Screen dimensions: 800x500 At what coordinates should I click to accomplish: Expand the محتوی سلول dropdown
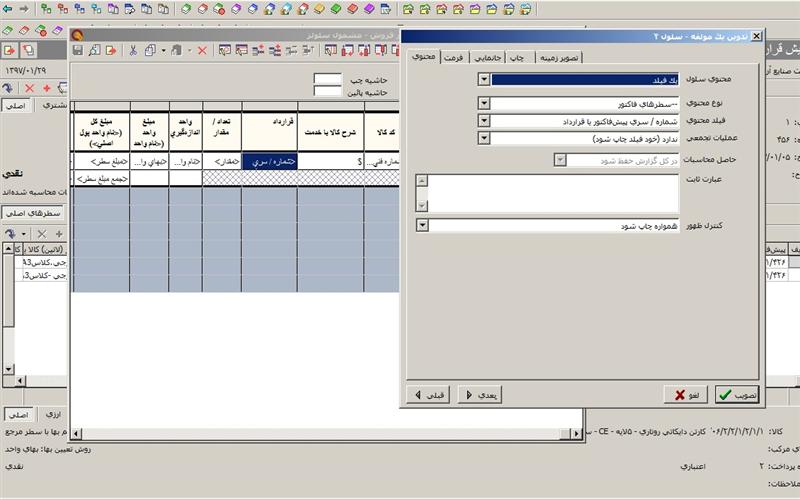(x=484, y=79)
